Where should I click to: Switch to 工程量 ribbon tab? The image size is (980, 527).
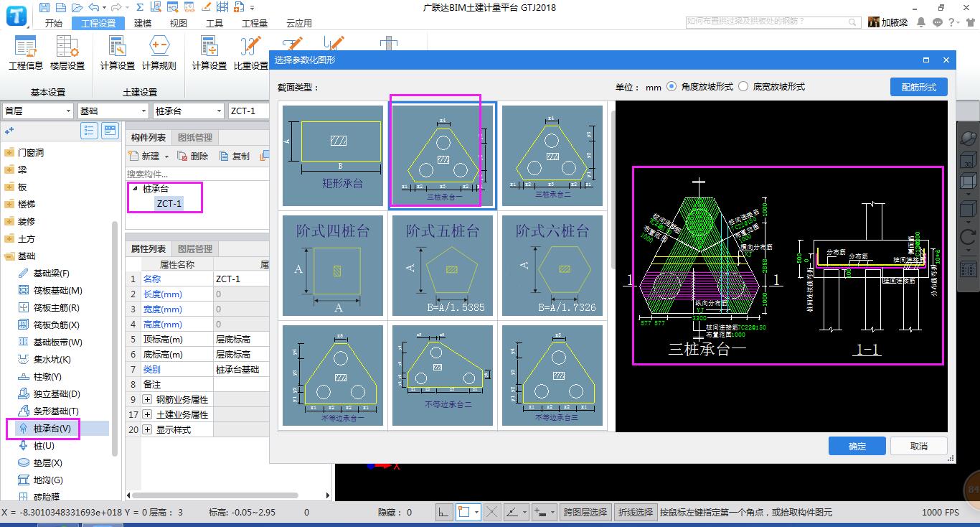(x=255, y=23)
